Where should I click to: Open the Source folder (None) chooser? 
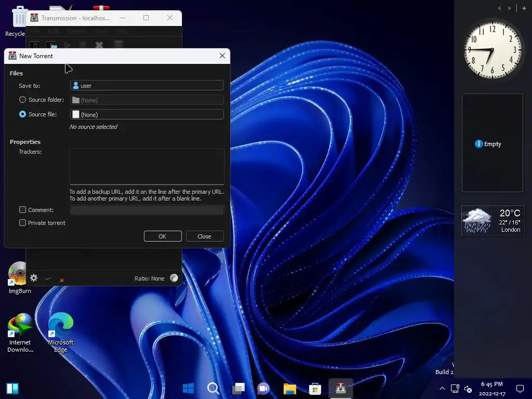[147, 100]
